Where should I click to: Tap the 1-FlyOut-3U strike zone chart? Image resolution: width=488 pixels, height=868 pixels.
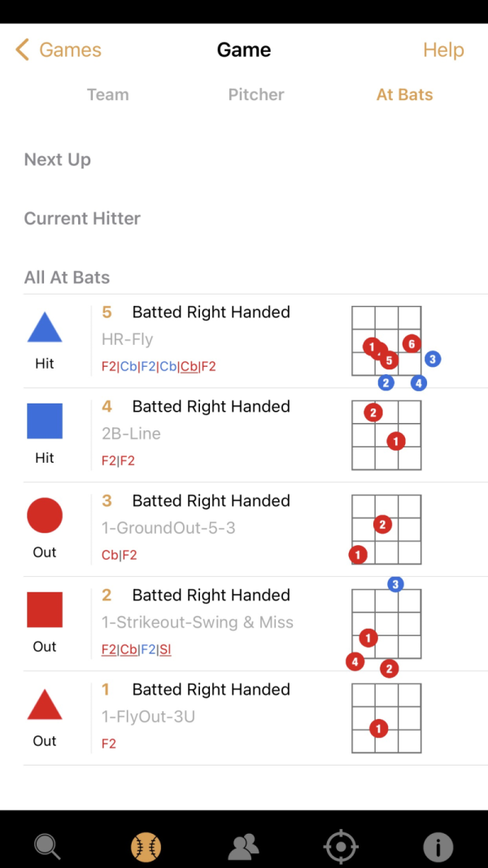[387, 718]
